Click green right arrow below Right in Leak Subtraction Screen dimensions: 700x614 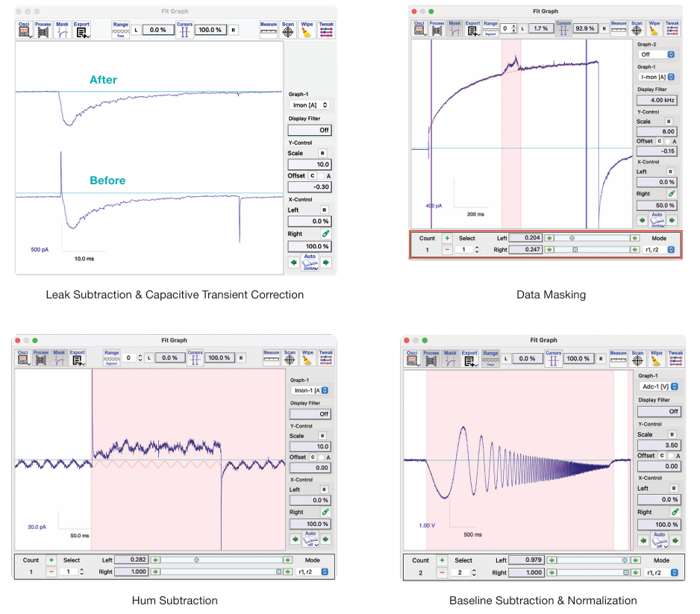326,263
